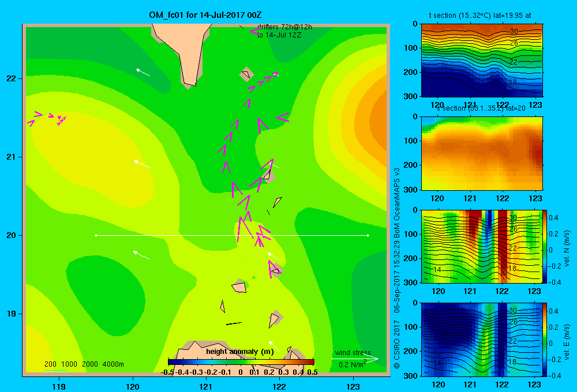Click longitude label 121 on map axis
This screenshot has width=577, height=392.
pyautogui.click(x=206, y=386)
